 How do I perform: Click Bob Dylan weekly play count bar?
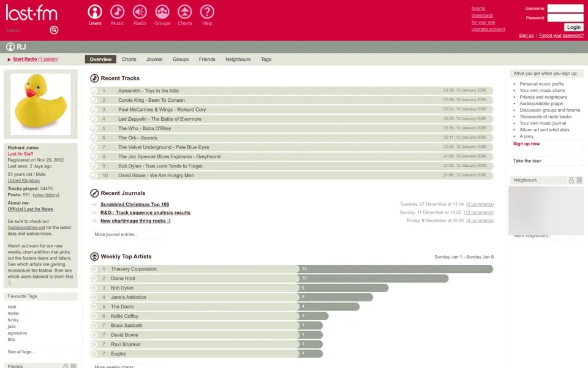tap(343, 288)
